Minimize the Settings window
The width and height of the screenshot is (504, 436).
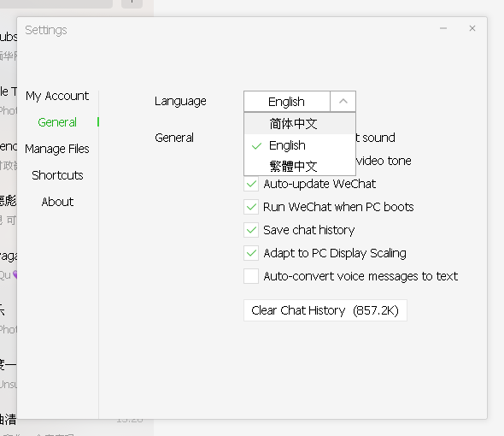tap(443, 28)
